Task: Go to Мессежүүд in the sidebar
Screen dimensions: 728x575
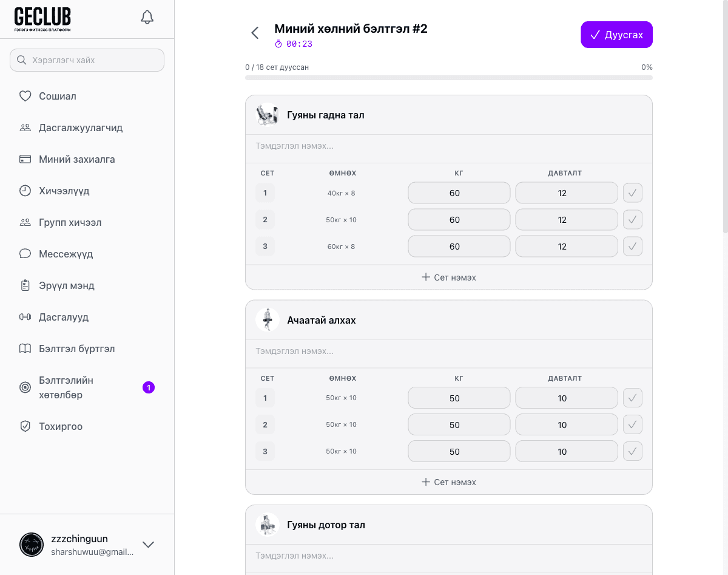Action: [x=66, y=254]
